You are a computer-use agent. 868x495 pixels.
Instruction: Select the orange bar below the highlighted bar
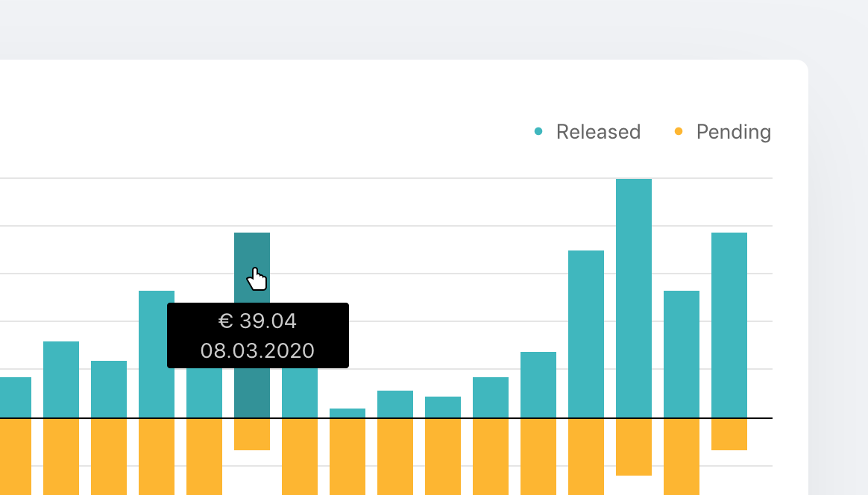tap(252, 434)
